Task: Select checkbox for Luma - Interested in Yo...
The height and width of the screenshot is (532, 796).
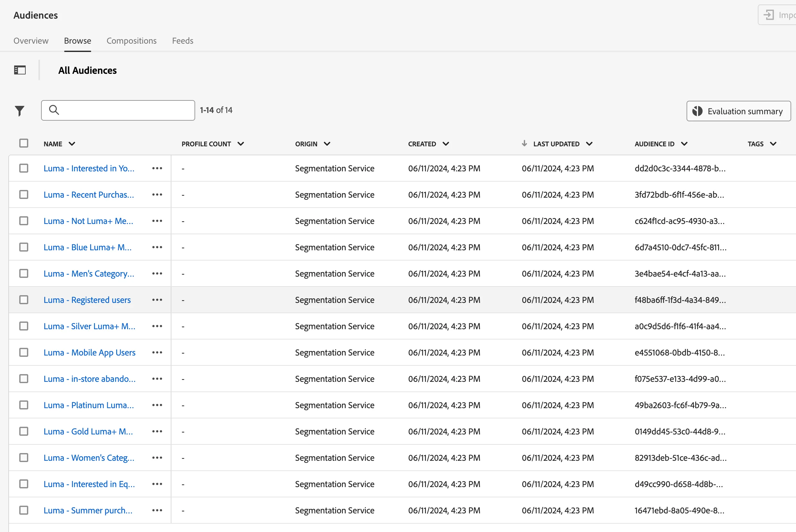Action: coord(24,168)
